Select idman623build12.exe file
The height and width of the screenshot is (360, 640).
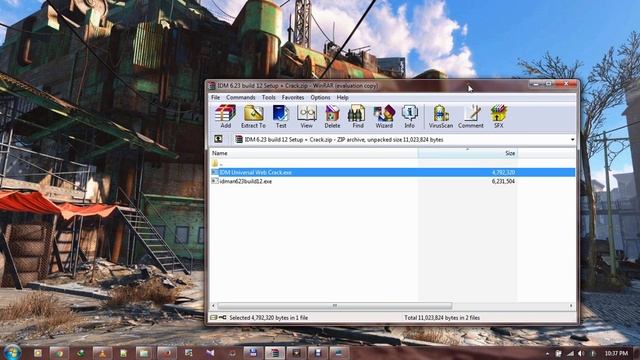(246, 181)
